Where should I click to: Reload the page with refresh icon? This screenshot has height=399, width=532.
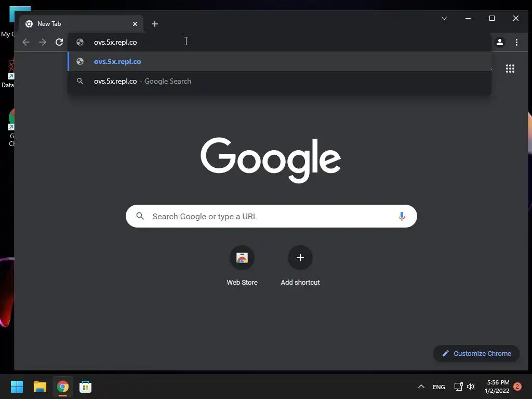(x=59, y=42)
